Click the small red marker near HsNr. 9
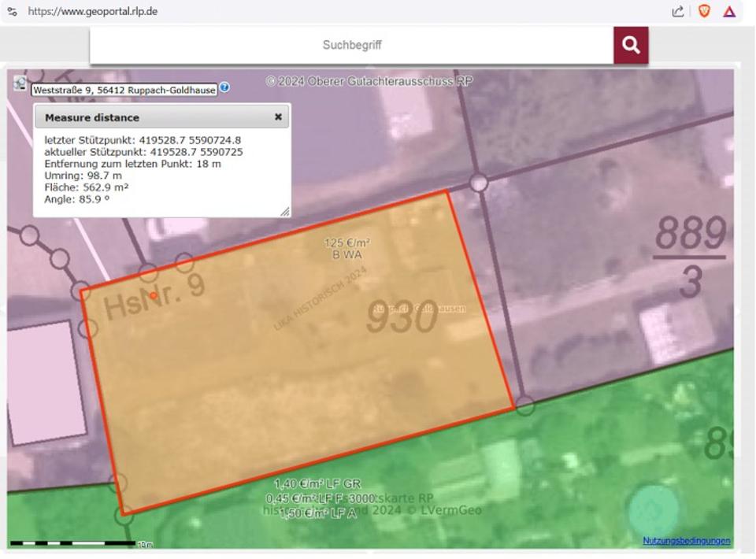The width and height of the screenshot is (756, 559). coord(154,295)
